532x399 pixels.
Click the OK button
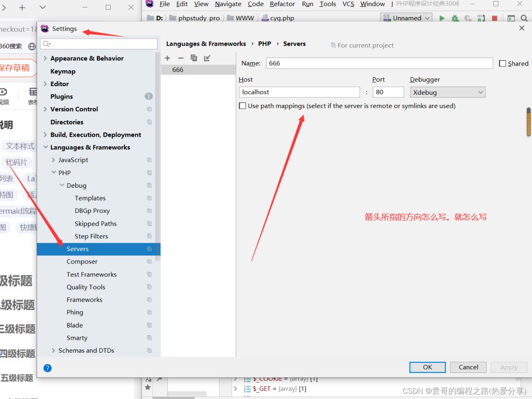(427, 367)
